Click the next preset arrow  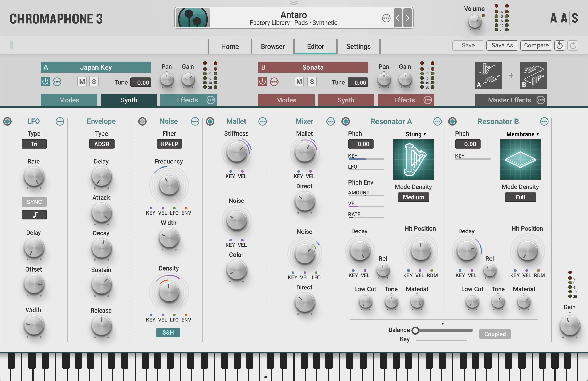[407, 18]
